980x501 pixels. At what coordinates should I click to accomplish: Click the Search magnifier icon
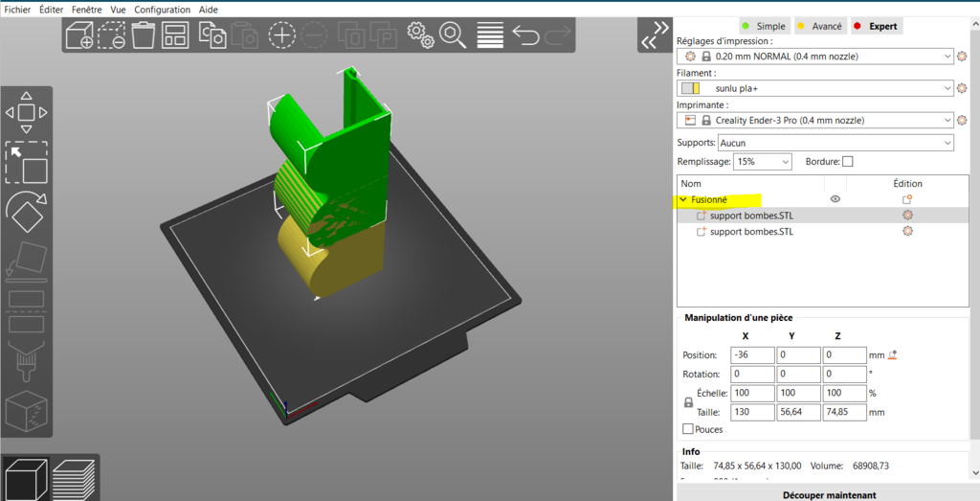coord(453,35)
